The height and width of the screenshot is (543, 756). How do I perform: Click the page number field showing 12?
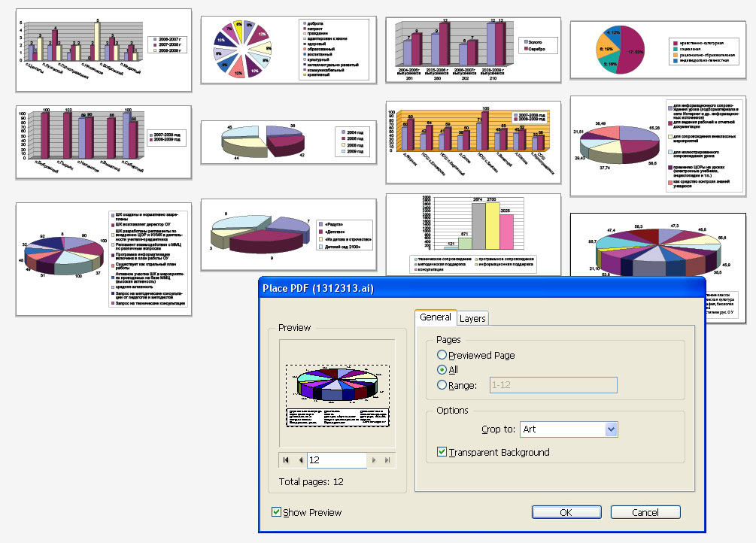(x=337, y=460)
